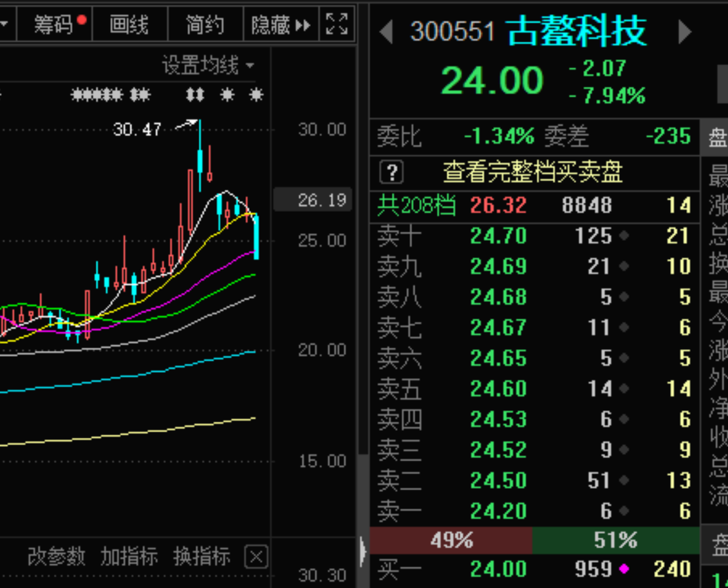728x588 pixels.
Task: Click the yellow 240 value in 买一 row
Action: coord(672,569)
